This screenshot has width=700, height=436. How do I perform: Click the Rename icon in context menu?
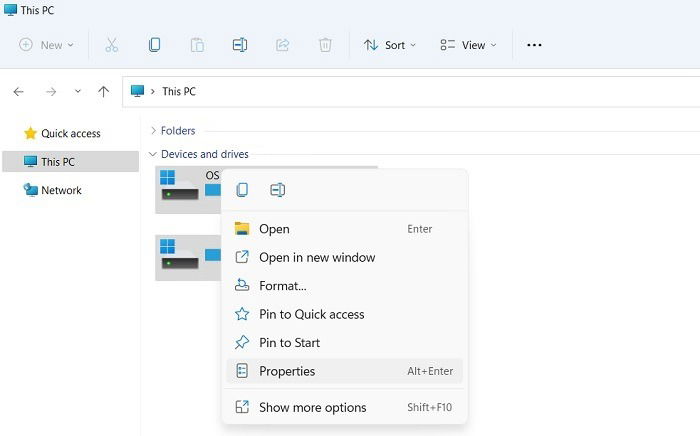click(x=277, y=190)
